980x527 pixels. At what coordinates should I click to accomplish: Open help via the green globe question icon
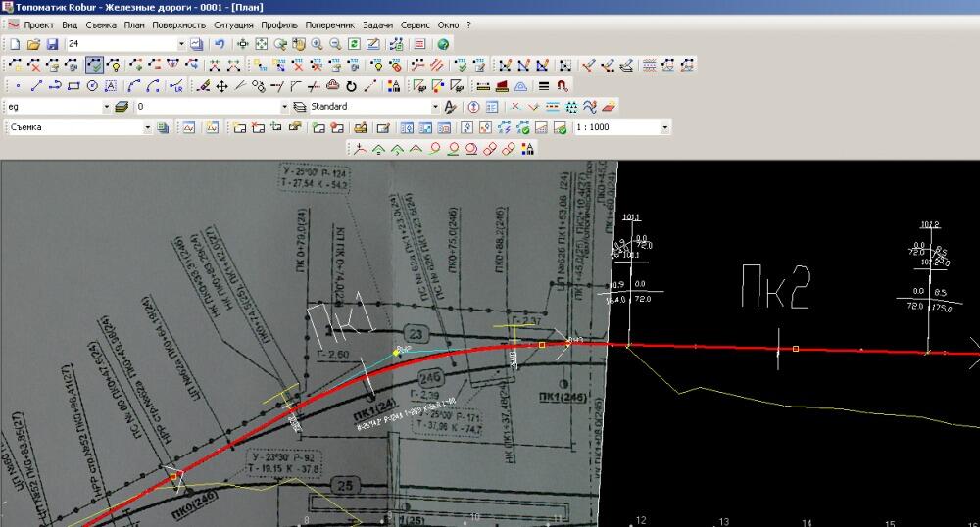443,44
